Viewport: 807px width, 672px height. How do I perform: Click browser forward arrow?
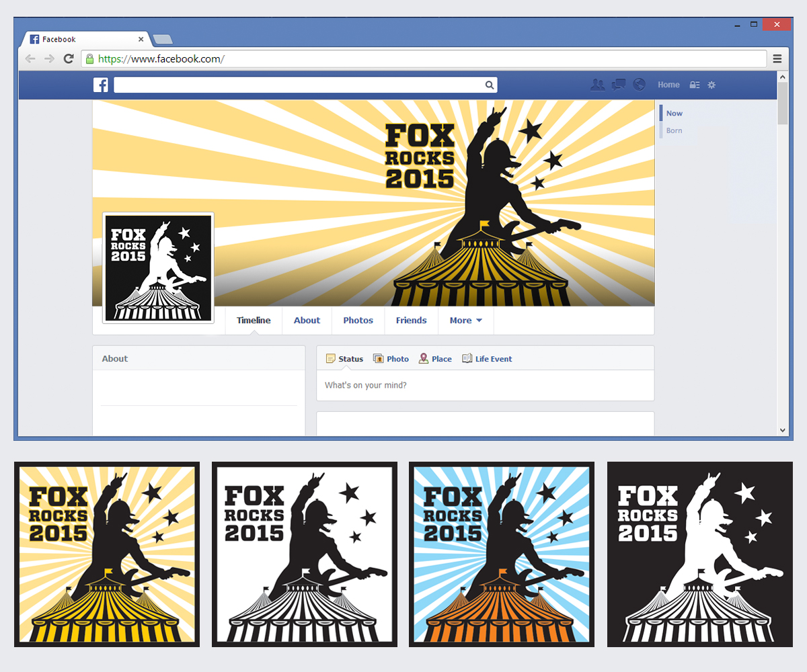49,59
